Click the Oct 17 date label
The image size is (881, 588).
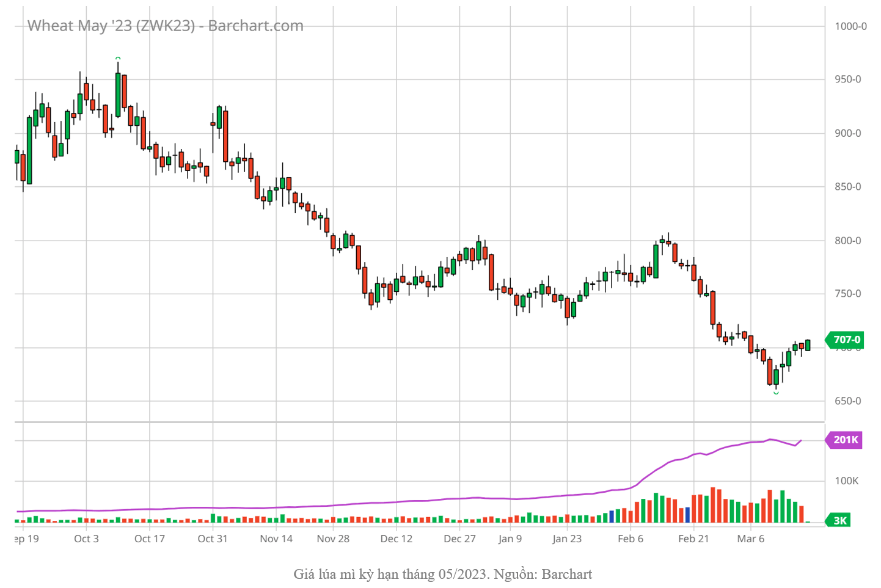tap(150, 539)
